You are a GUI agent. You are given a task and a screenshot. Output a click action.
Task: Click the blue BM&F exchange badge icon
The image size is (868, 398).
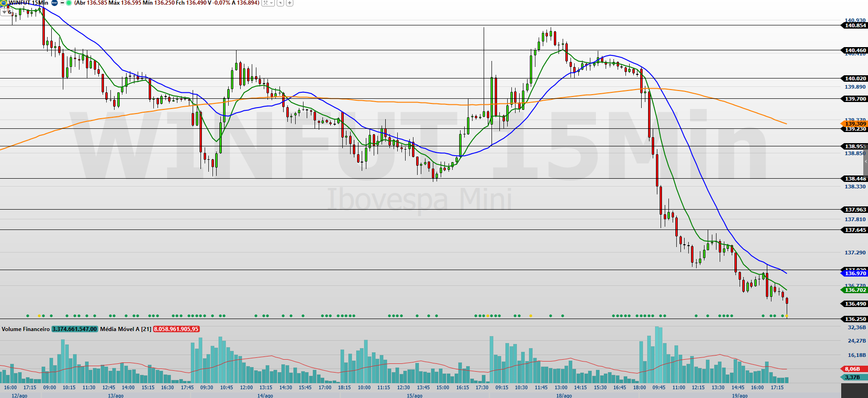click(55, 3)
